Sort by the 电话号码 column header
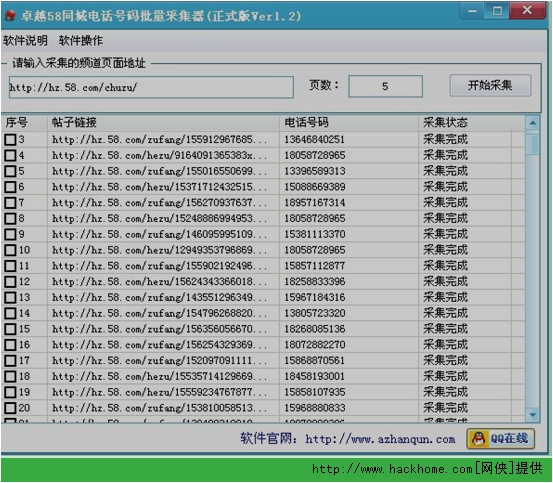This screenshot has width=553, height=483. pyautogui.click(x=349, y=123)
